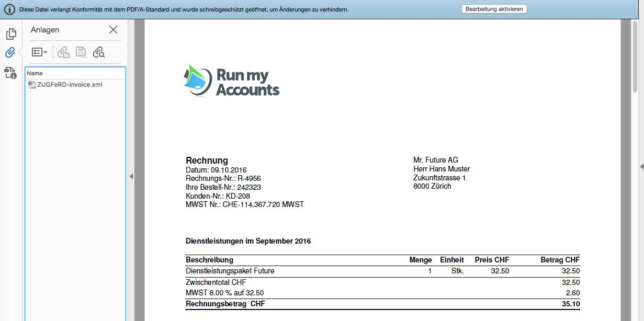
Task: Click Herr Hans Muster text
Action: click(x=442, y=169)
